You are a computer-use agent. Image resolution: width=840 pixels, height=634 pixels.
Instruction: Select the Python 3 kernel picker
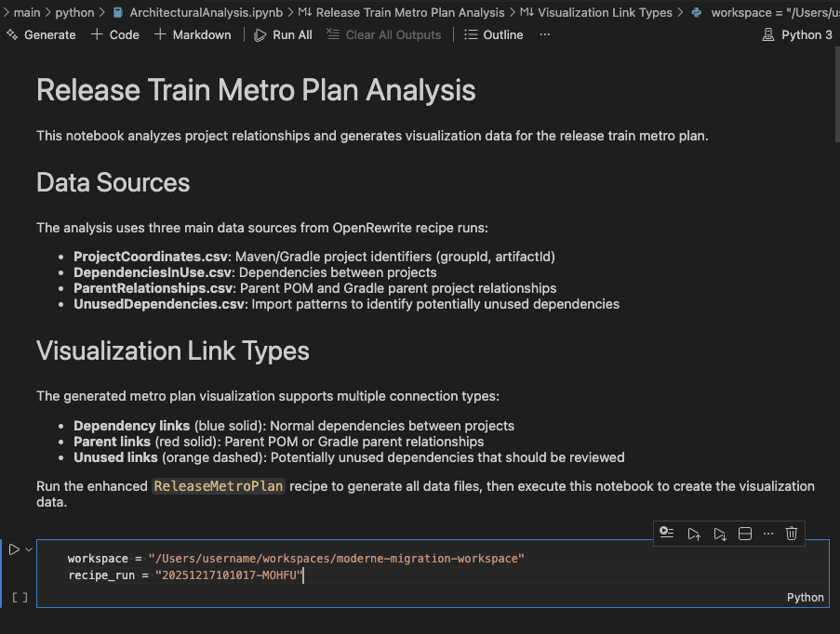[797, 34]
